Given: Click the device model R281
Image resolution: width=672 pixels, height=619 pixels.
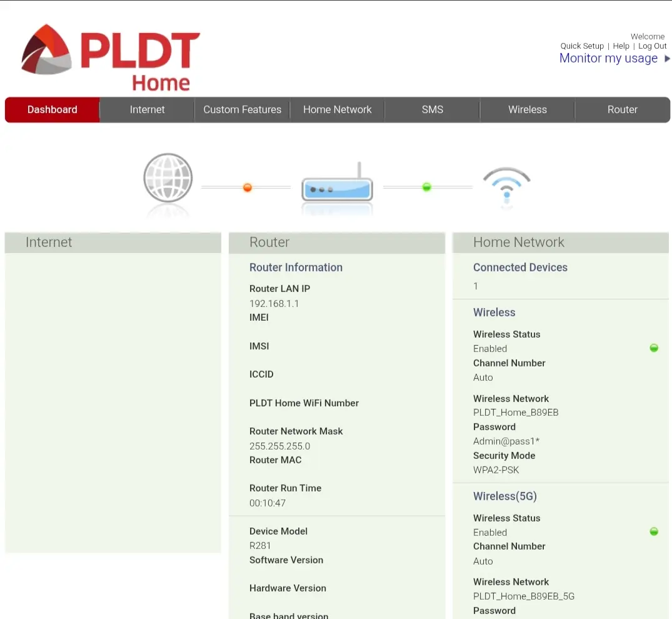Looking at the screenshot, I should pos(260,546).
